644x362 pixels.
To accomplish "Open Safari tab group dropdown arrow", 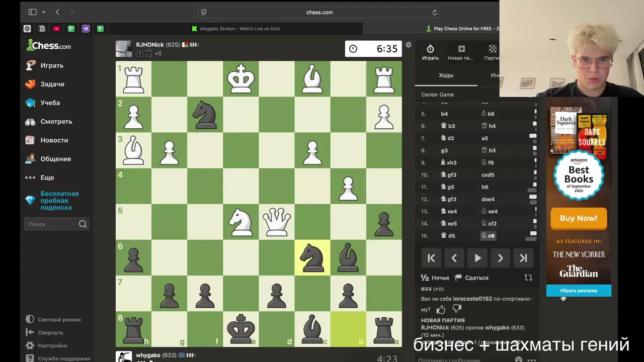I will 44,12.
